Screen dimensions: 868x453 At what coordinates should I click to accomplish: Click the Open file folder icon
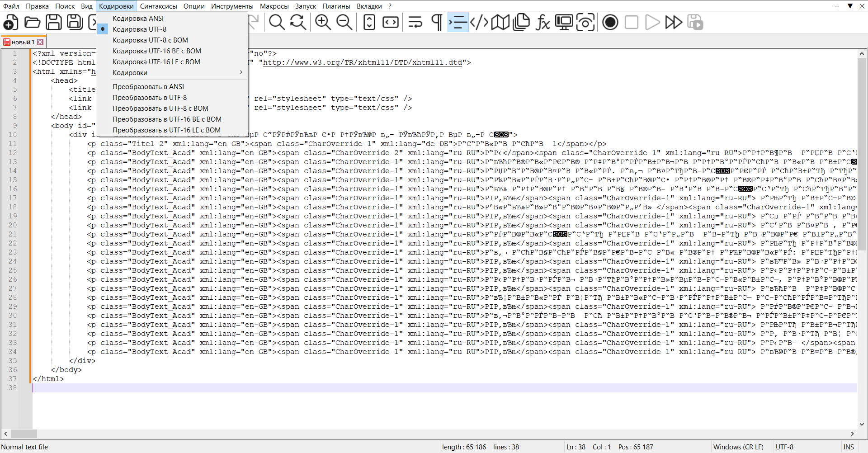tap(32, 22)
